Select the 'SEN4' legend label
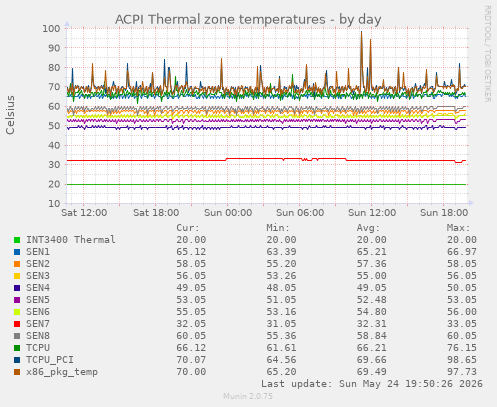Viewport: 497px width, 407px height. click(38, 288)
